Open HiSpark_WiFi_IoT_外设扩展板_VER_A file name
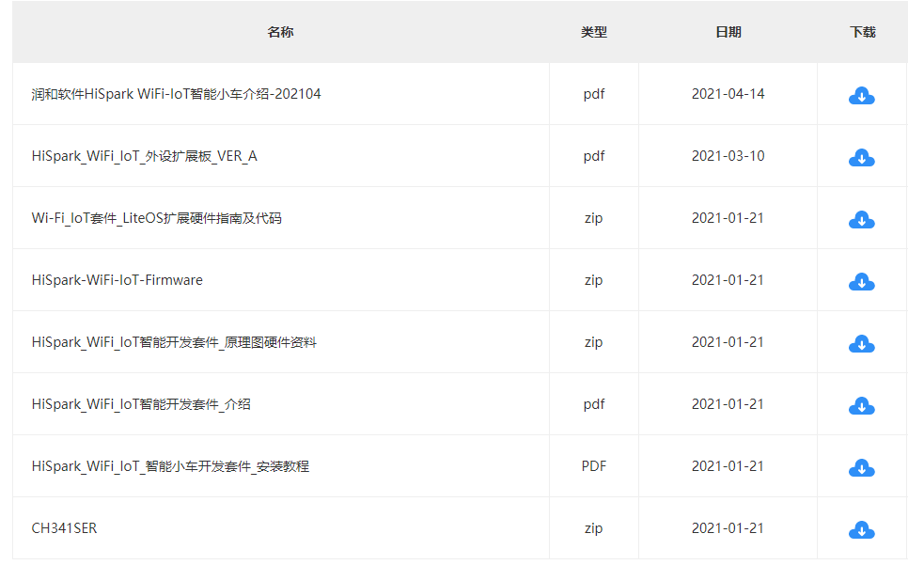 point(144,156)
